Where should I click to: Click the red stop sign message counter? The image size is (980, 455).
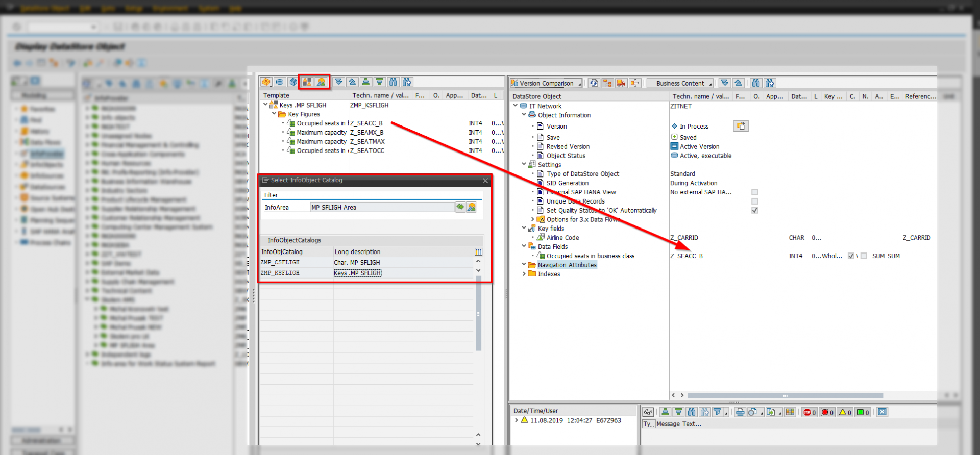pos(809,412)
